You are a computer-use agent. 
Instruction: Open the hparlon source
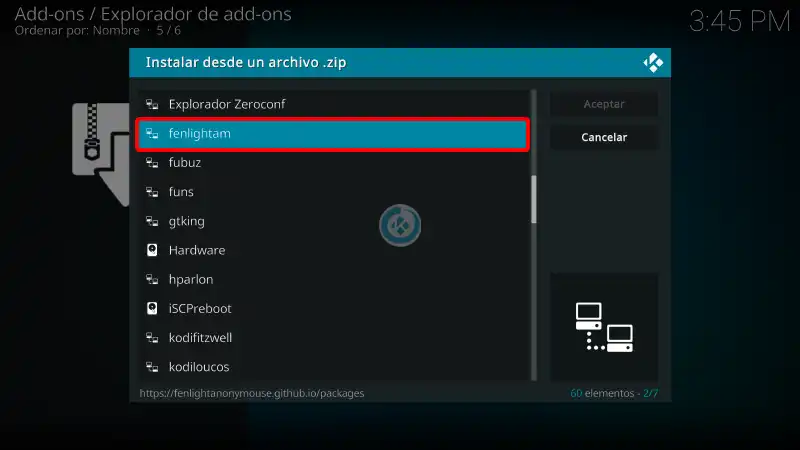[x=335, y=279]
